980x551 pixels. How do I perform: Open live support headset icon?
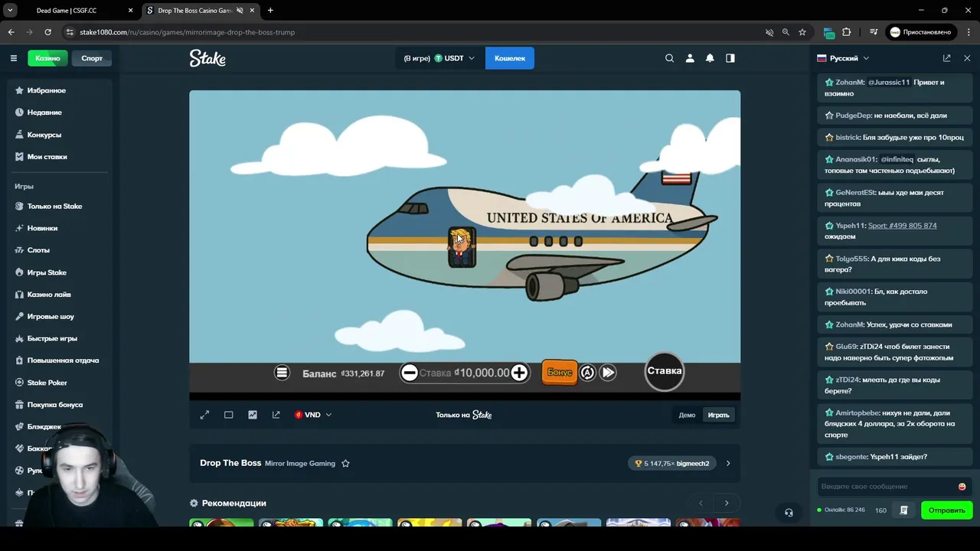(x=789, y=513)
